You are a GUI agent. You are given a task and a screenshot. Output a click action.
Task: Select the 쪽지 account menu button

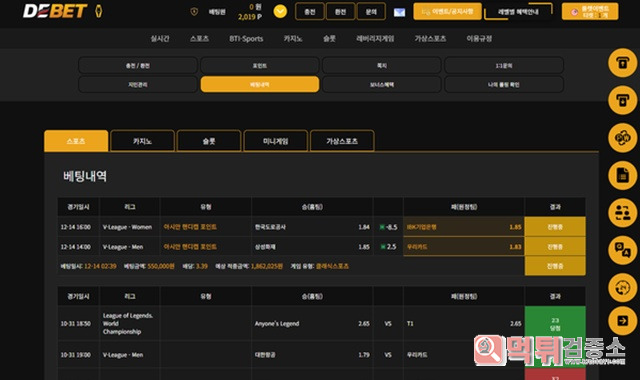(382, 65)
